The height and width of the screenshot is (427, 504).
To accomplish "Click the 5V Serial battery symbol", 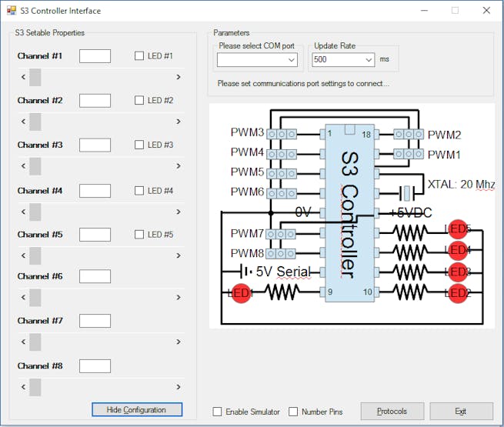I will [x=245, y=272].
